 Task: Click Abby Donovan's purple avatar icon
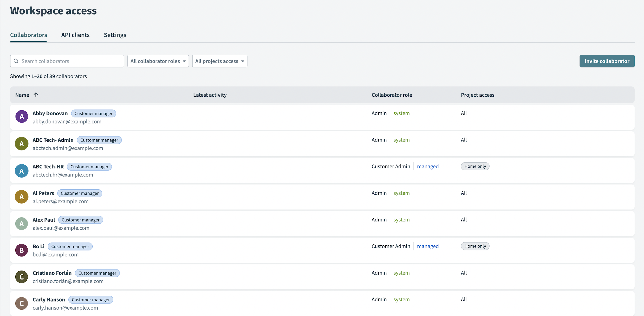(x=22, y=116)
